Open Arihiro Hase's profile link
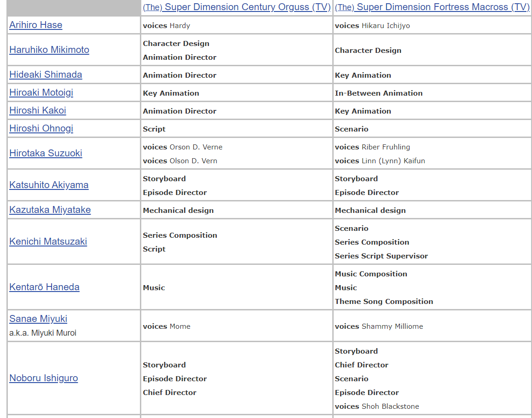Screen dimensions: 532x418 pos(35,25)
